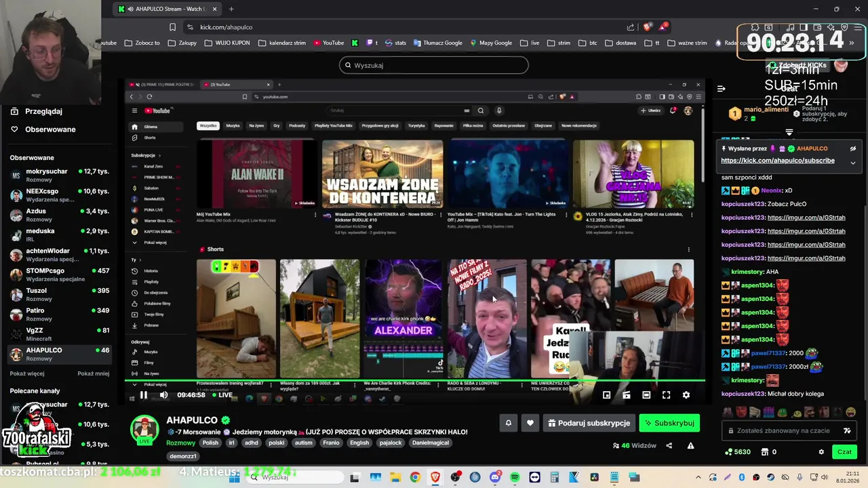Screen dimensions: 868x488
Task: Select the Podcasty chip in streamed YouTube
Action: 297,125
